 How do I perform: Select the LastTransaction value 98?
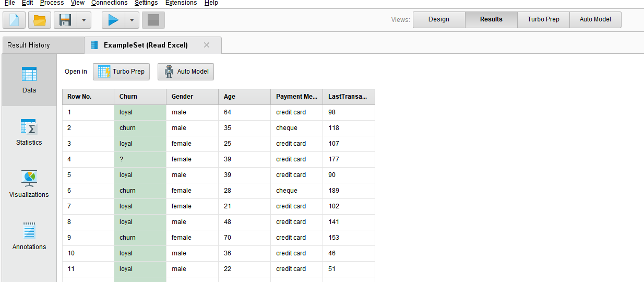tap(349, 112)
